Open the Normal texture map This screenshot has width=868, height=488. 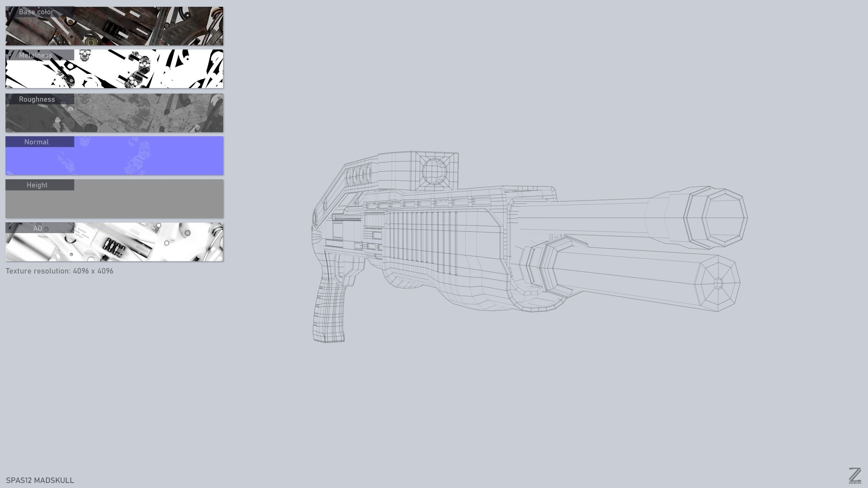click(x=114, y=156)
